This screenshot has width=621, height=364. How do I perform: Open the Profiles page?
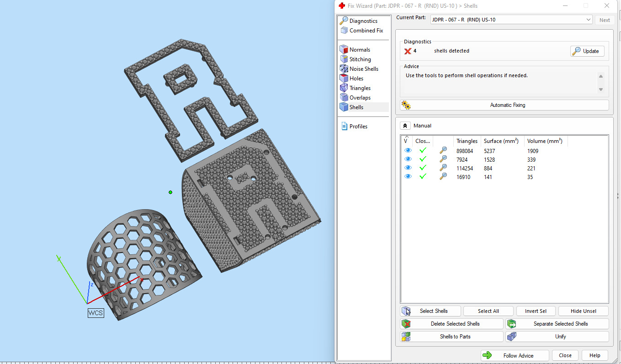(x=354, y=127)
